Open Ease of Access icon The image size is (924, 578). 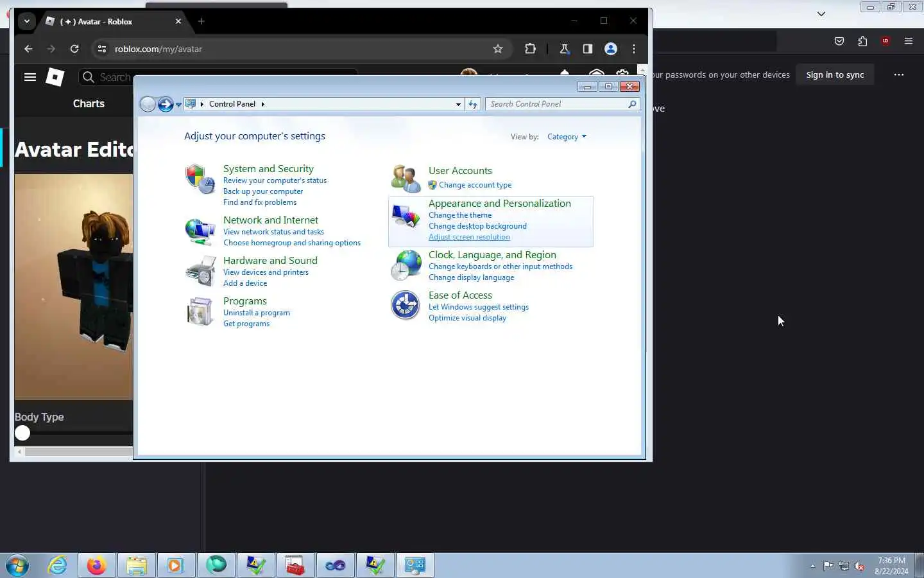pyautogui.click(x=406, y=305)
